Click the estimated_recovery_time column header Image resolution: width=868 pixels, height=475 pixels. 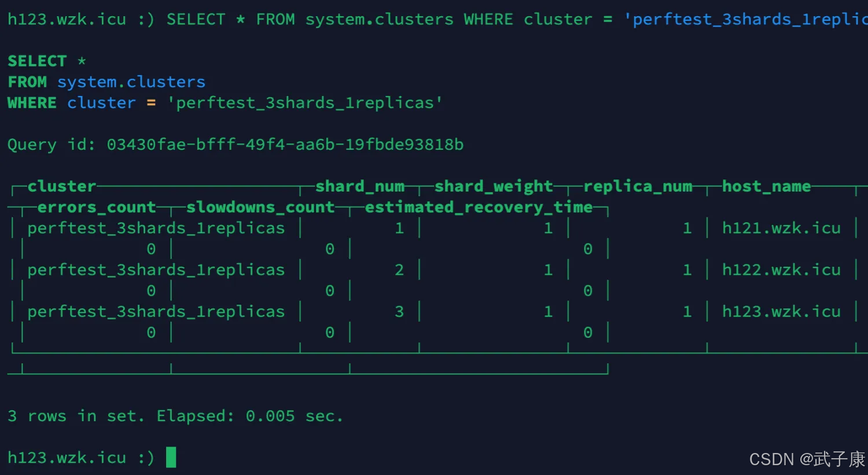tap(479, 207)
